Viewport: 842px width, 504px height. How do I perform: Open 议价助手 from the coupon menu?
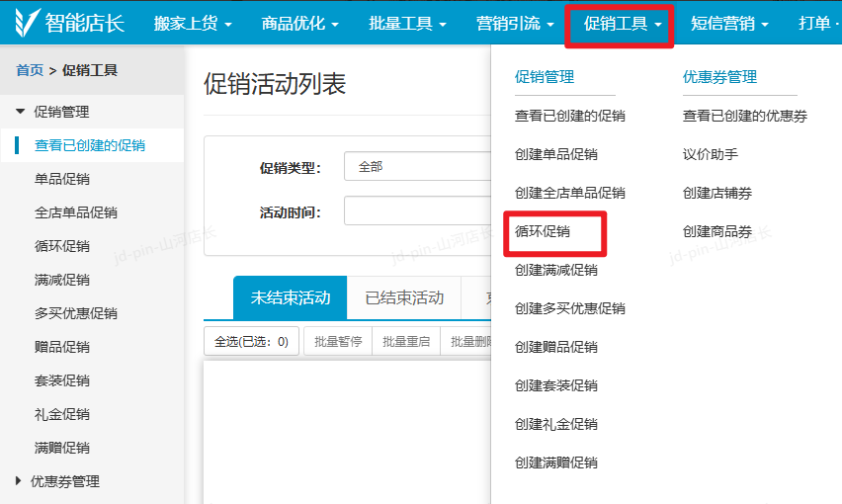coord(710,154)
